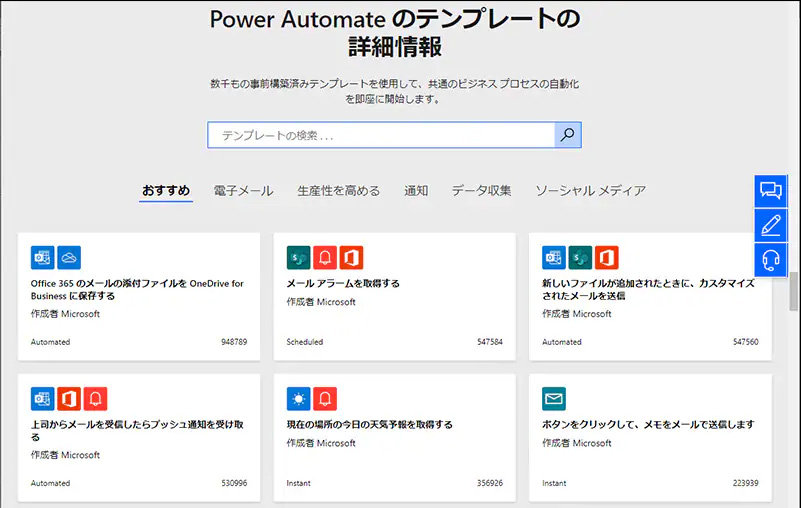Viewport: 801px width, 508px height.
Task: Click OneDrive cloud icon on first card
Action: (69, 258)
